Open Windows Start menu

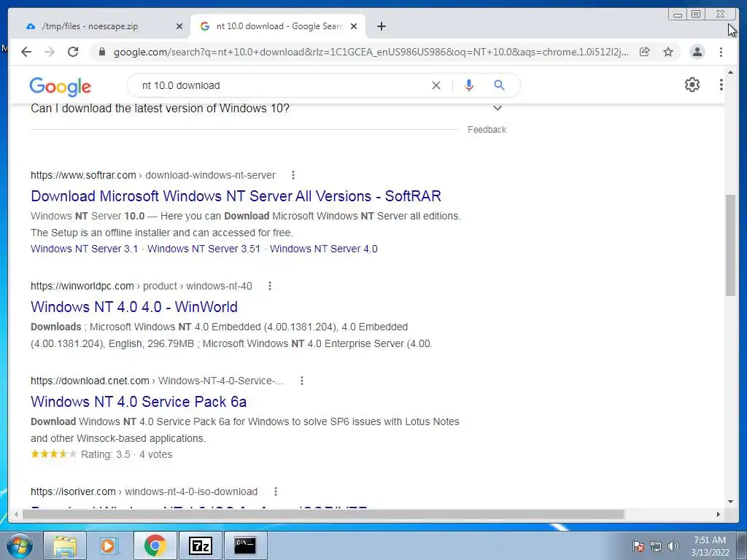coord(20,545)
